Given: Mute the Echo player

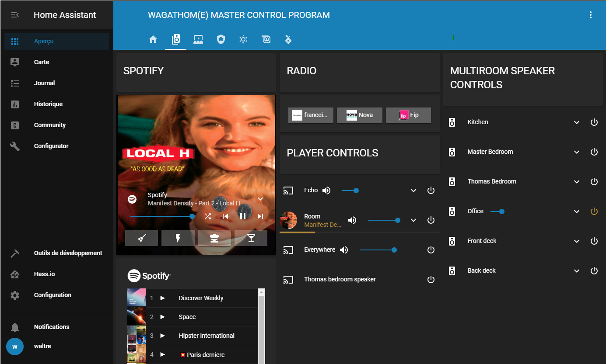Looking at the screenshot, I should (326, 191).
